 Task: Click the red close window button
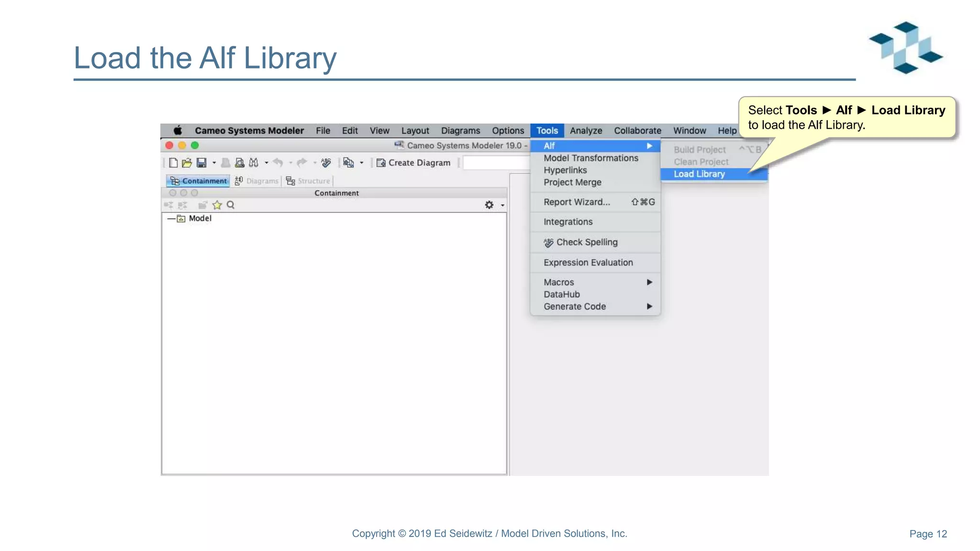coord(169,145)
